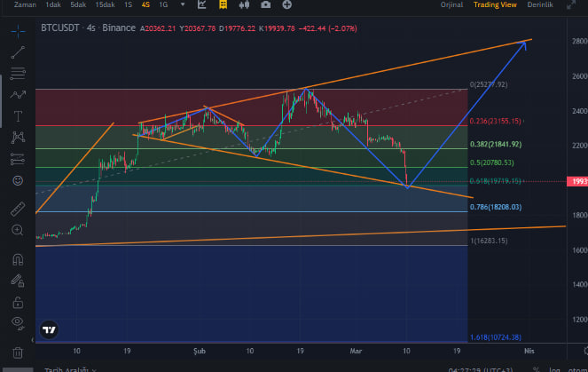This screenshot has width=588, height=372.
Task: Toggle lock all drawing tools
Action: 18,302
